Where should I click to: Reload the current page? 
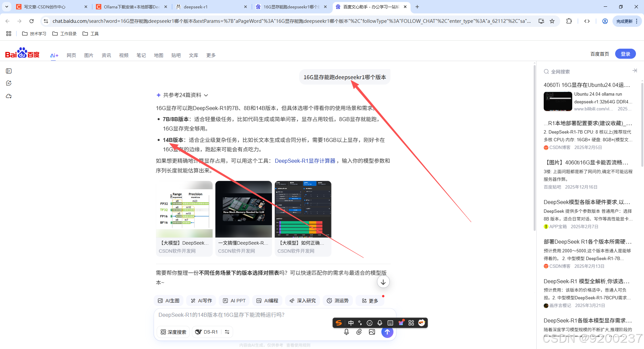click(x=32, y=21)
